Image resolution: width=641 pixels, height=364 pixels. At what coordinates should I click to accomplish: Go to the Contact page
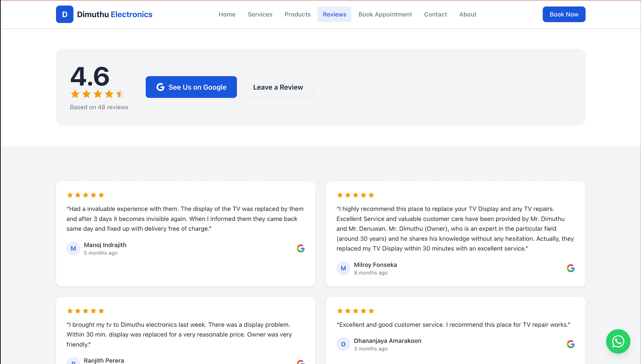[436, 14]
